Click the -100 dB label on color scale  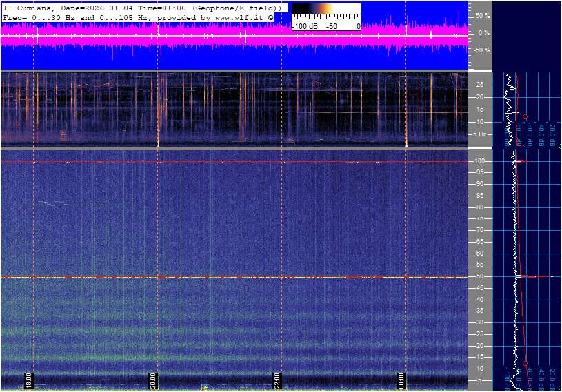pos(304,26)
